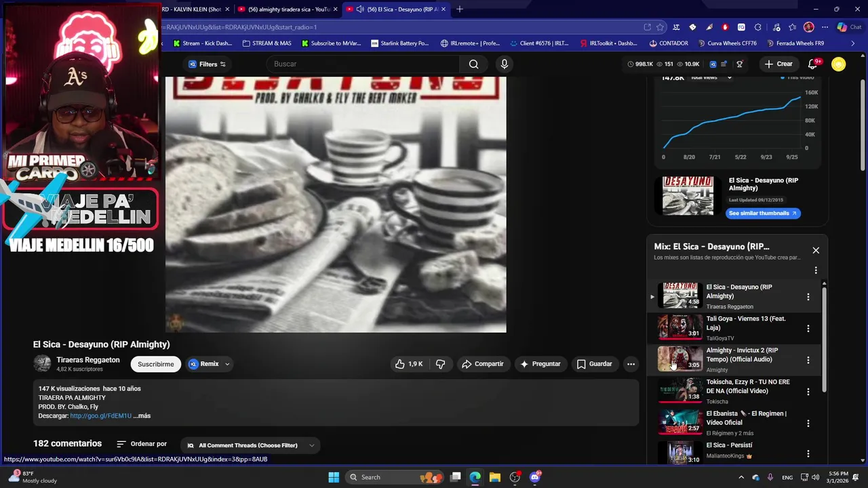Start voice search with microphone icon
868x488 pixels.
[504, 64]
